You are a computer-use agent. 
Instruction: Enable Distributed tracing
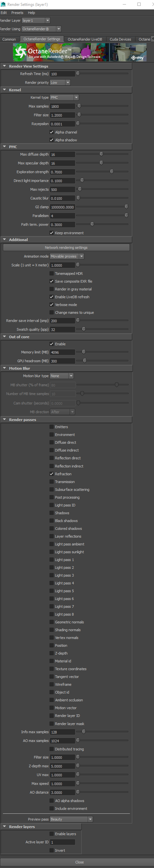52,749
